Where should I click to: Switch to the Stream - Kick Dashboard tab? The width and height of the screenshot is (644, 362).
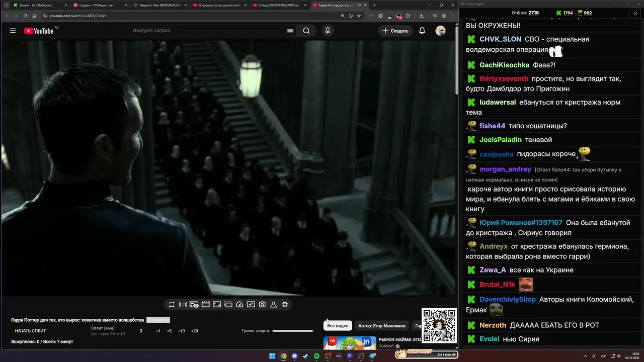pos(39,5)
